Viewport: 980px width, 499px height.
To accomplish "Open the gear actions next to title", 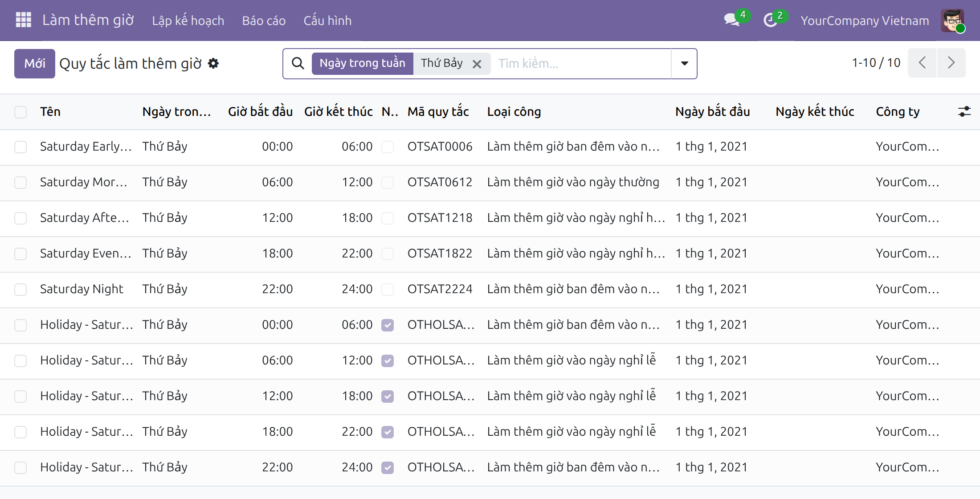I will (x=213, y=63).
